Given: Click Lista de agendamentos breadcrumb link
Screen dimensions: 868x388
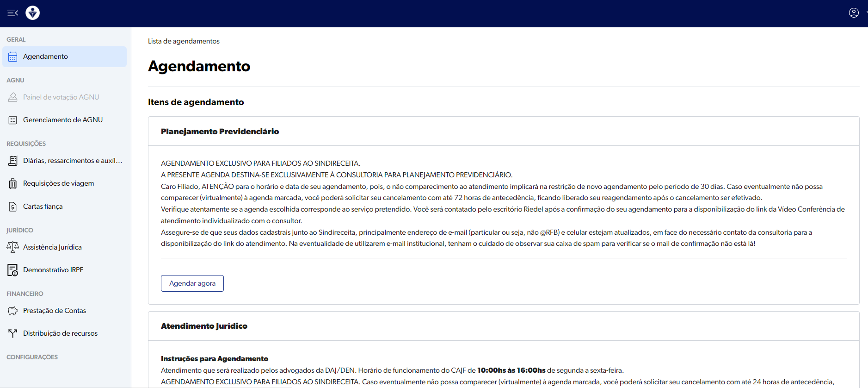Looking at the screenshot, I should pyautogui.click(x=184, y=41).
